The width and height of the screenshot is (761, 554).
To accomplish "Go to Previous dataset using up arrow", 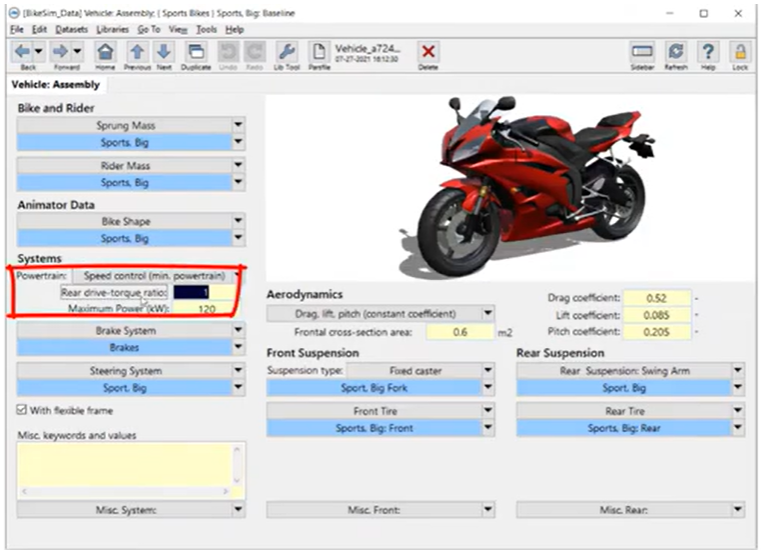I will point(137,51).
